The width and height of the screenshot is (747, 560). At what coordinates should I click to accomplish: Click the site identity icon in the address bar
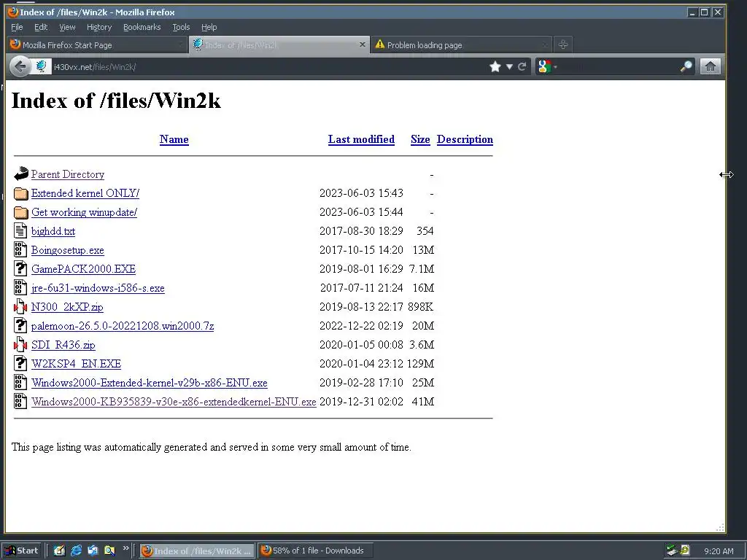point(41,66)
